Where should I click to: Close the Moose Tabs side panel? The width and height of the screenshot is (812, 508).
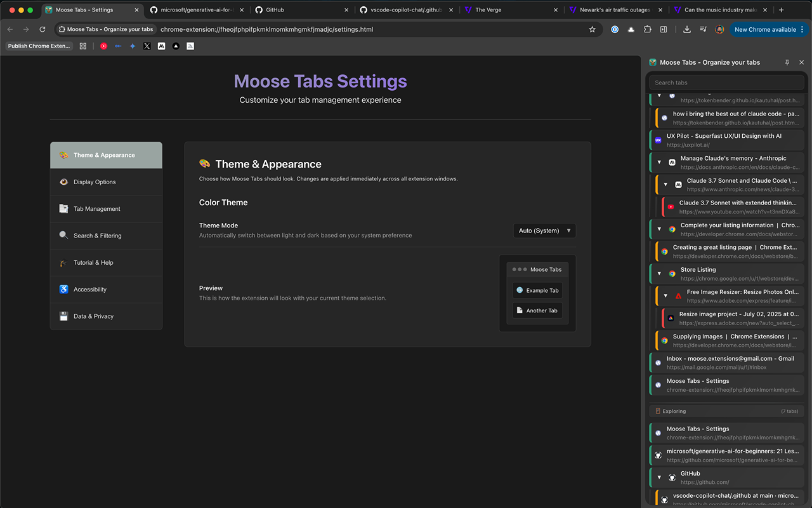802,62
